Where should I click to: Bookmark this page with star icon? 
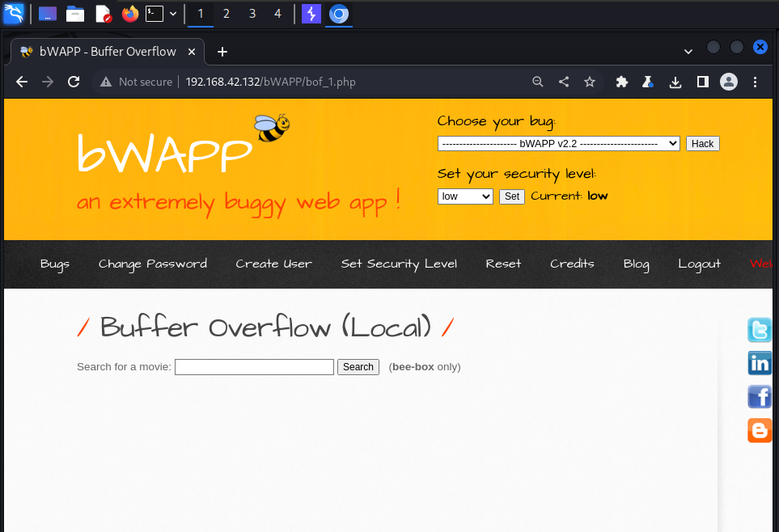[x=590, y=82]
